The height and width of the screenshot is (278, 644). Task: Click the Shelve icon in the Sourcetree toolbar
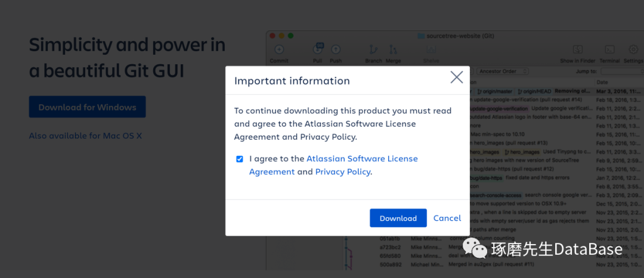tap(431, 49)
